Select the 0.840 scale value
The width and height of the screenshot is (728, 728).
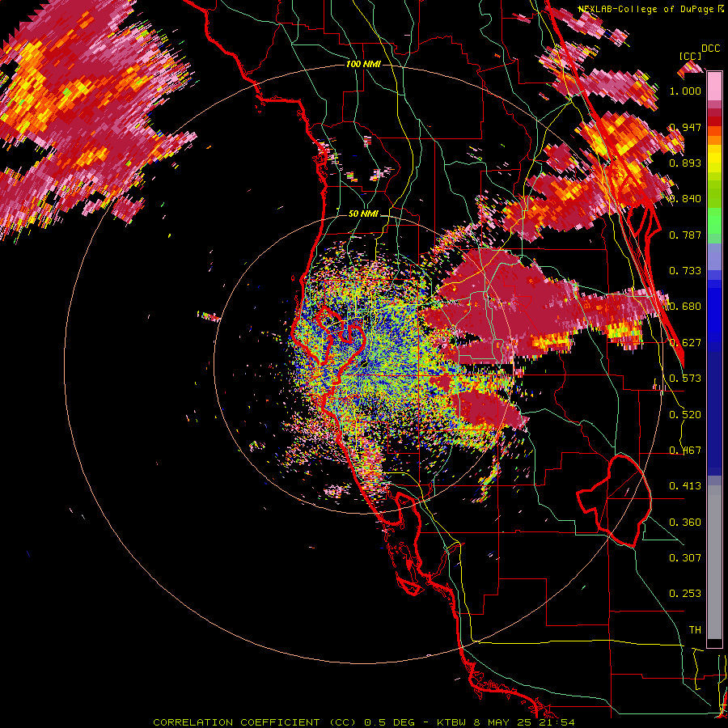[x=685, y=199]
